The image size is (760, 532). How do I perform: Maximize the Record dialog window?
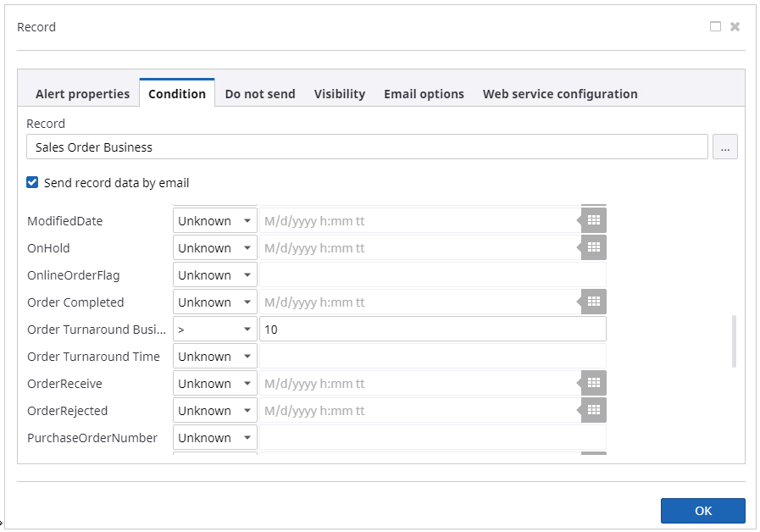point(715,27)
